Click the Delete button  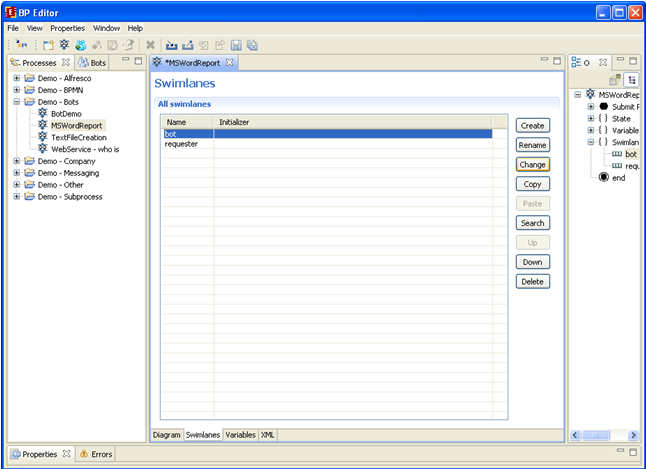533,281
